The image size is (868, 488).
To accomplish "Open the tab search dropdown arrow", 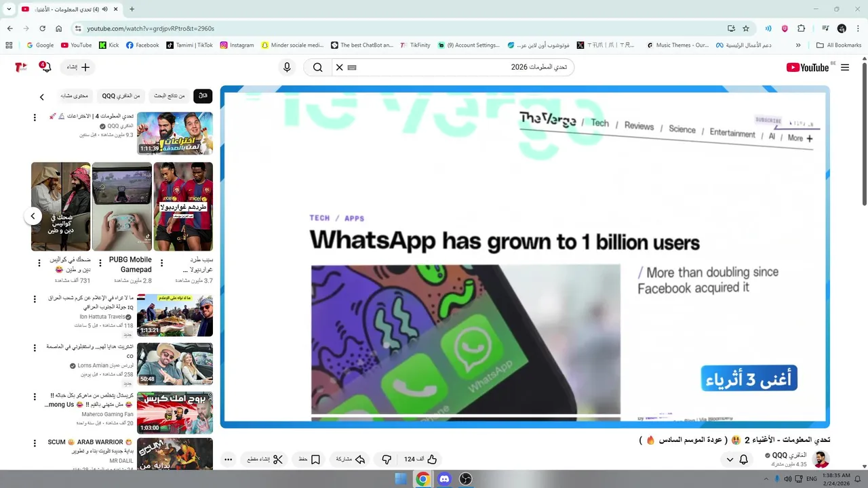I will tap(9, 9).
